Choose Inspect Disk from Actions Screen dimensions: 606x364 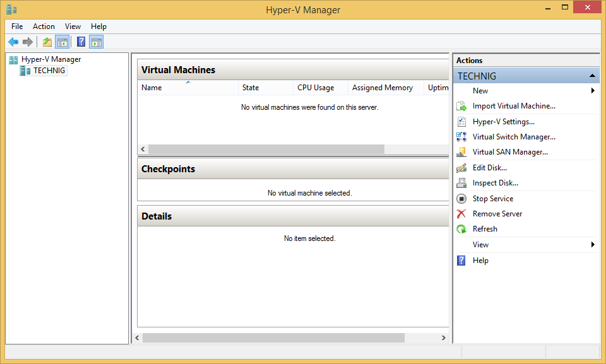(496, 182)
